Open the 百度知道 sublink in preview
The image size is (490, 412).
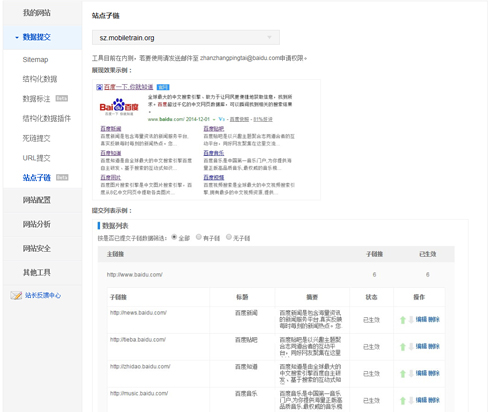point(111,153)
